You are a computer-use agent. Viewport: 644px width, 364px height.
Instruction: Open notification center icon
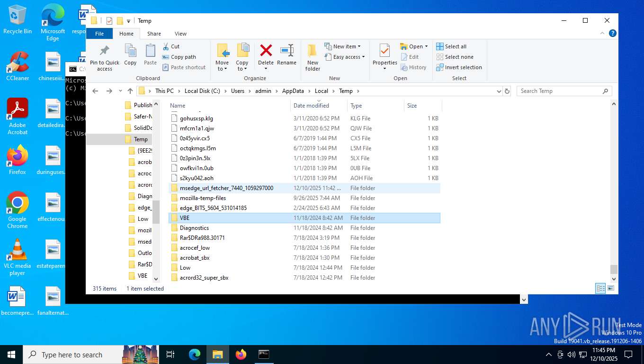click(x=628, y=355)
